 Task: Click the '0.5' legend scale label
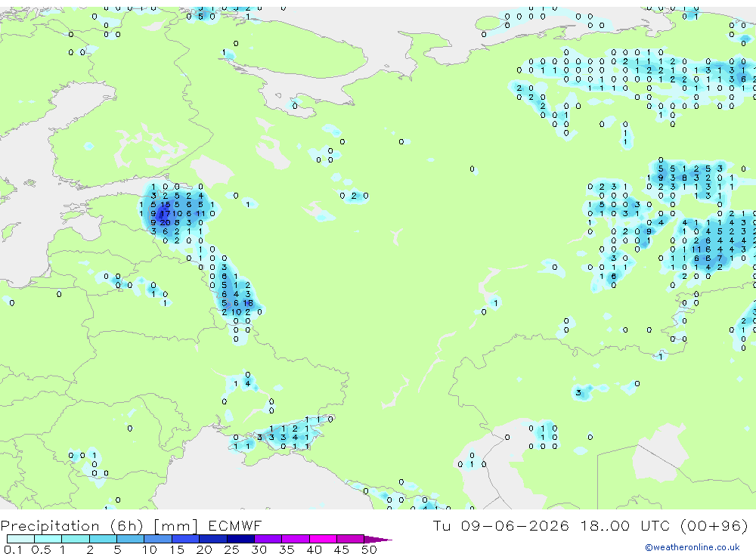42,549
